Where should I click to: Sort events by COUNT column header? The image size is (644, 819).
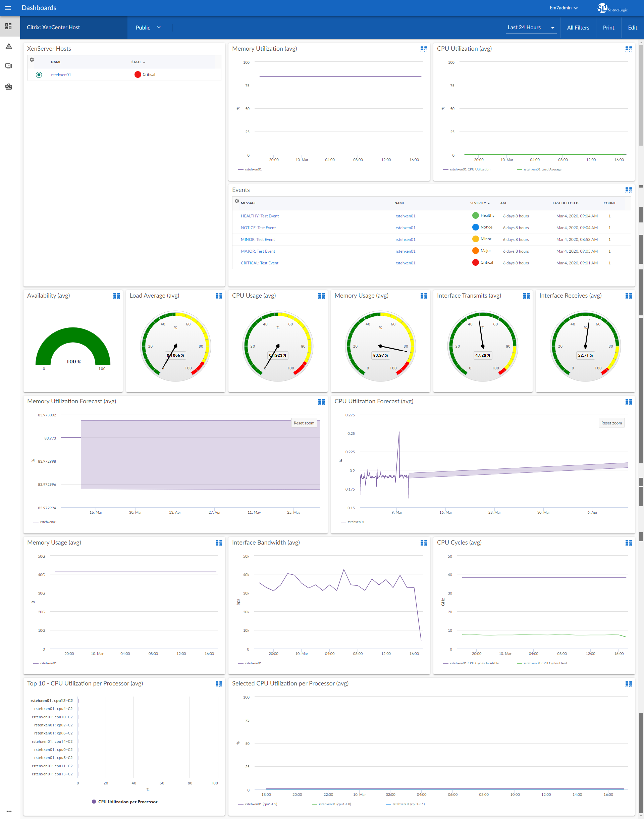pos(609,203)
